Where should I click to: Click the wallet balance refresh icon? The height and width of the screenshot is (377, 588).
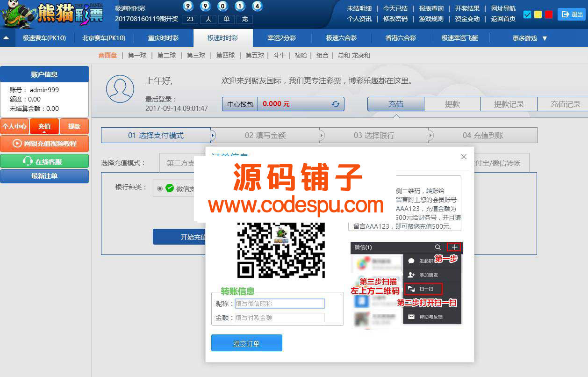point(335,104)
